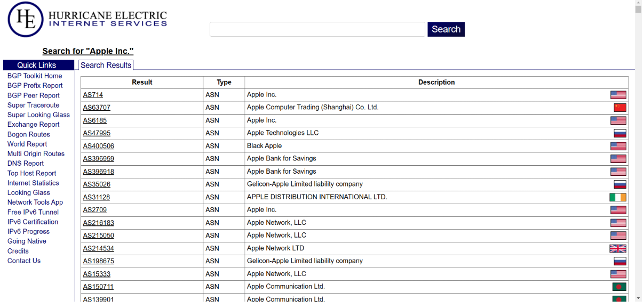
Task: Click the Hurricane Electric logo
Action: click(x=88, y=19)
